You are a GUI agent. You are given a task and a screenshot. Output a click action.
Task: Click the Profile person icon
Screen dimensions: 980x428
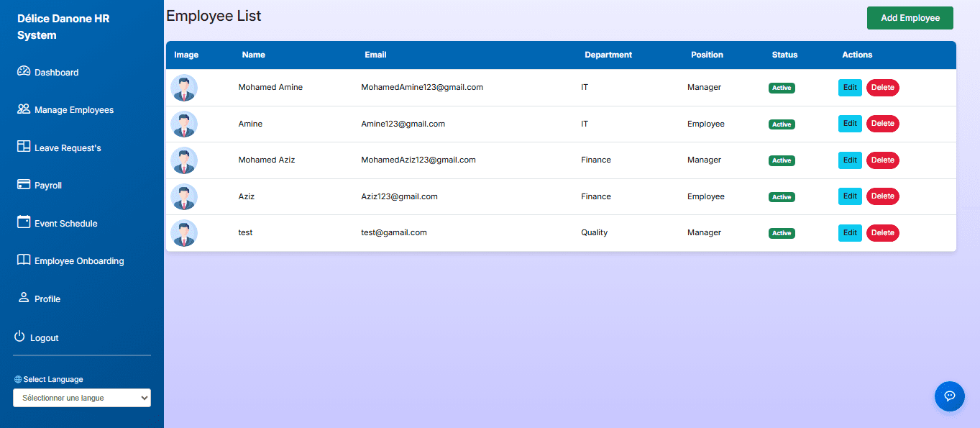[x=24, y=298]
